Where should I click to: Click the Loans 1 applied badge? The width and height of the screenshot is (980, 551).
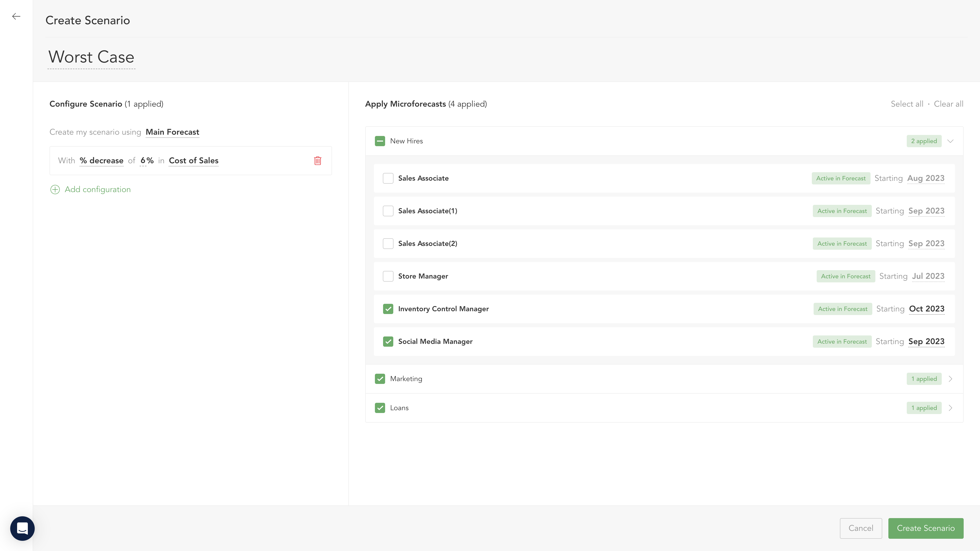coord(924,408)
